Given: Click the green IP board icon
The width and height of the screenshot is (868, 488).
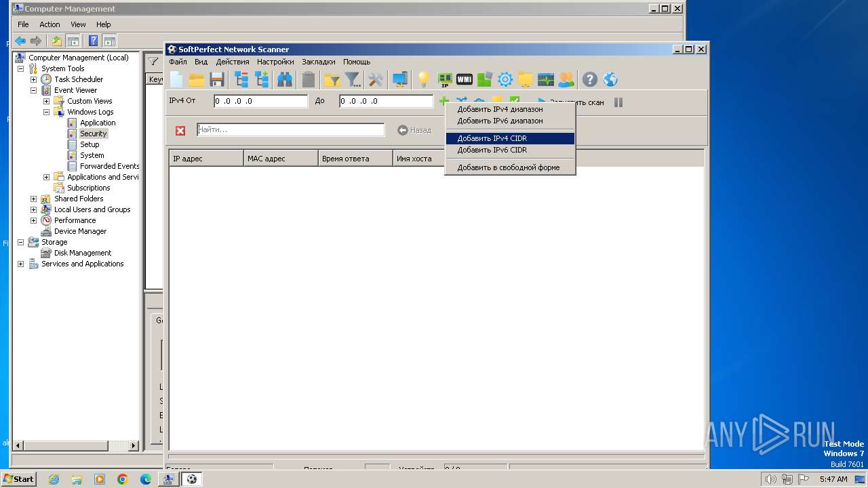Looking at the screenshot, I should [445, 80].
